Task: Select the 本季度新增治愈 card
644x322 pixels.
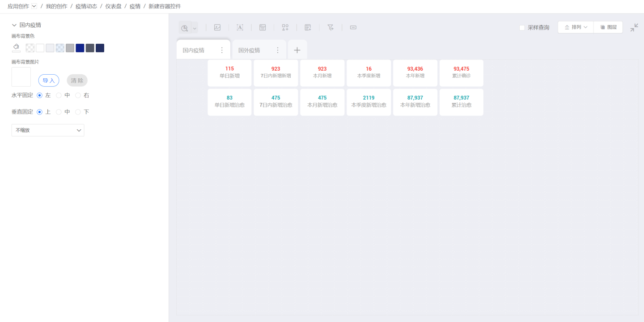Action: click(369, 102)
